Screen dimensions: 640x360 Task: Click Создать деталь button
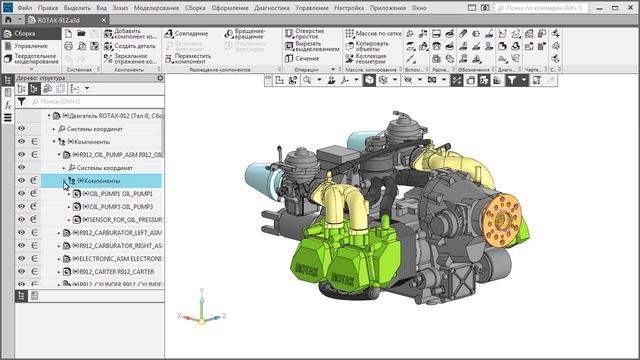(x=130, y=46)
